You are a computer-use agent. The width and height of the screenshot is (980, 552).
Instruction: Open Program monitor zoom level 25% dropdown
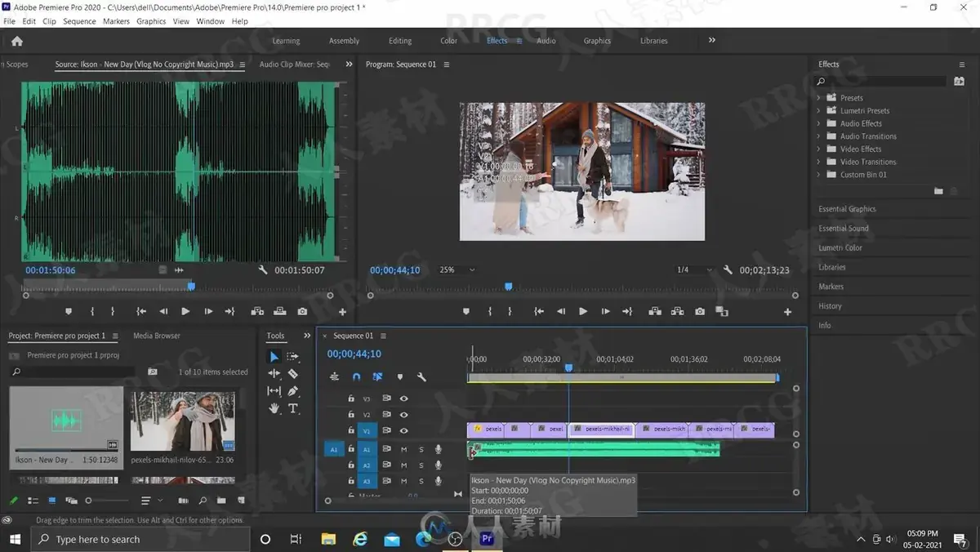[457, 270]
